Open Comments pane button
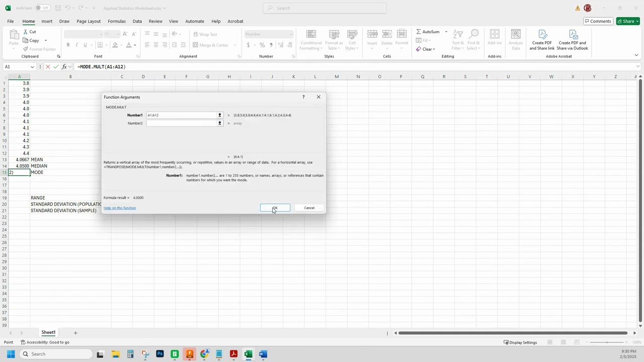Screen dimensions: 644x362 coord(598,21)
